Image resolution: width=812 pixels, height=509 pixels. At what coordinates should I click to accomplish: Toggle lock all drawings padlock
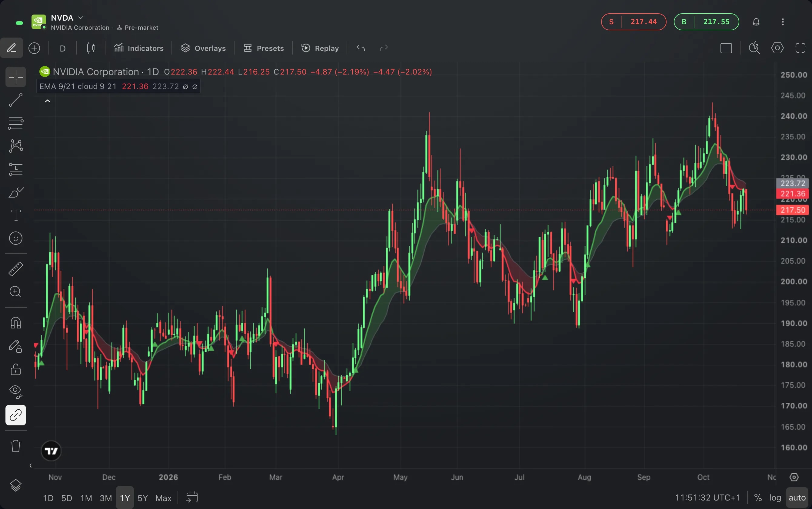15,369
